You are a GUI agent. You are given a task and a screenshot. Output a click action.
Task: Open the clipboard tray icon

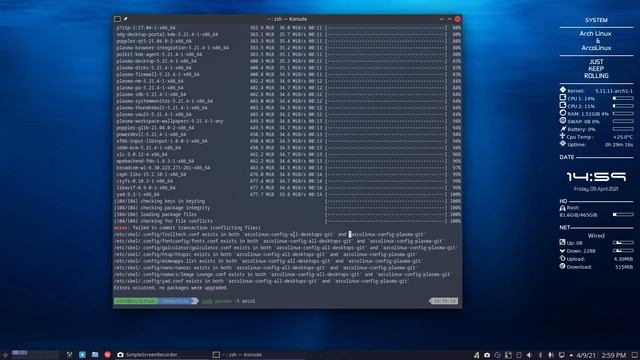519,355
